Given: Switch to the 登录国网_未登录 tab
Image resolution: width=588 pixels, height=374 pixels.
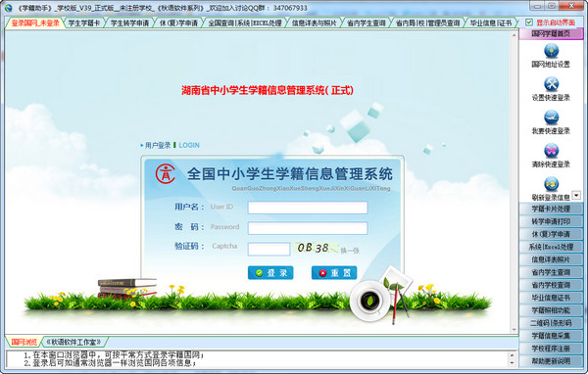Looking at the screenshot, I should [35, 23].
